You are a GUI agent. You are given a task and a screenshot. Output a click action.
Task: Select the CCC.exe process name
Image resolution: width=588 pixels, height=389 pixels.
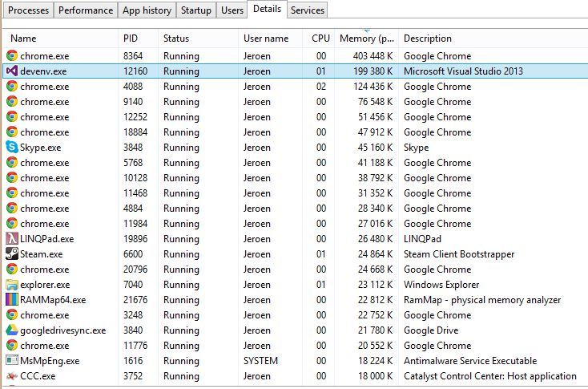pyautogui.click(x=38, y=376)
